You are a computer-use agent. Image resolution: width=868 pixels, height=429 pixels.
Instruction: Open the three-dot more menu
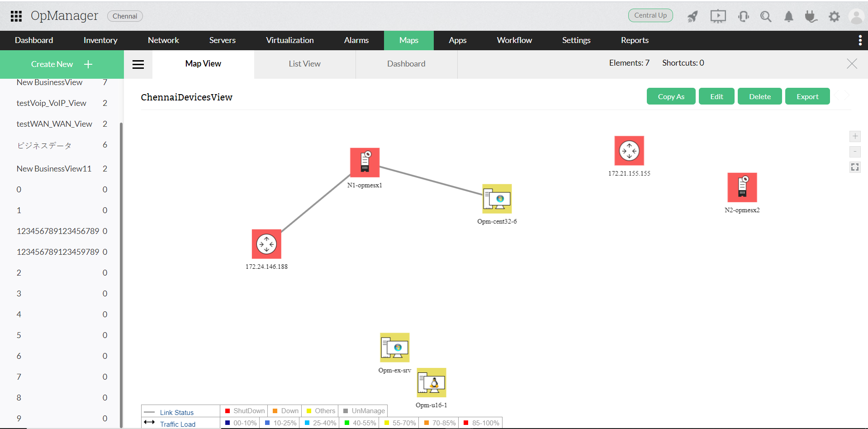coord(860,40)
